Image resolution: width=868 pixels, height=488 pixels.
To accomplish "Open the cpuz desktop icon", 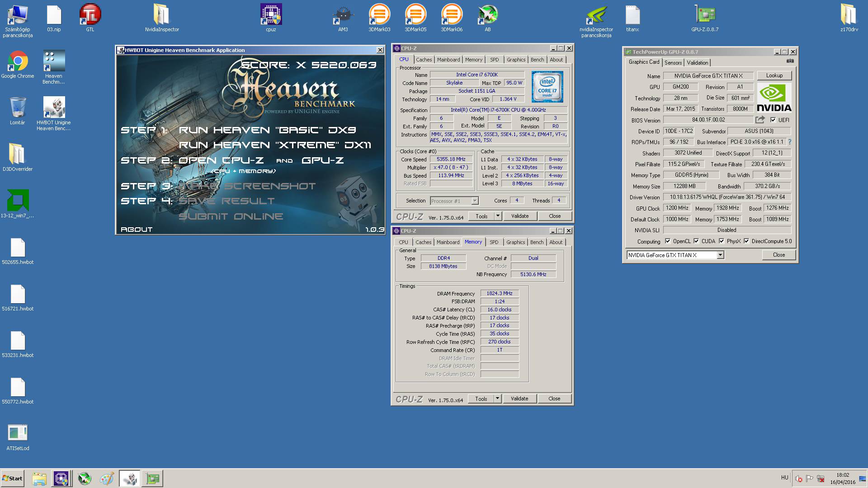I will 271,18.
